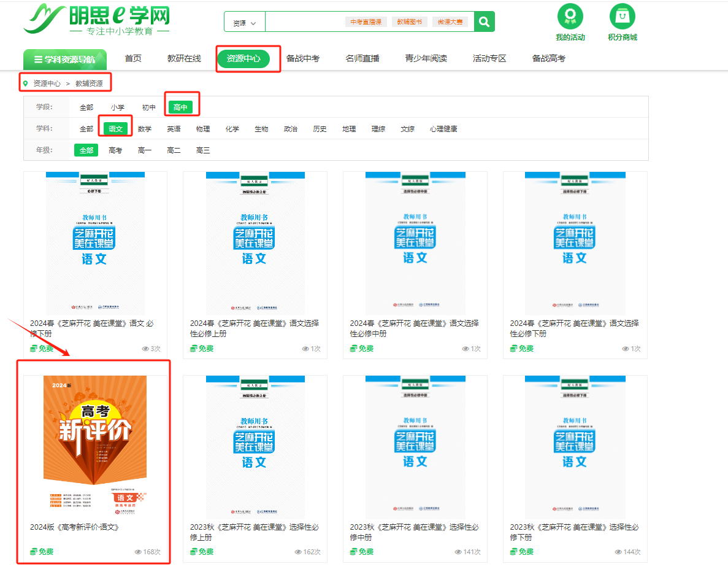Open the 青少年阅读 nav tab

tap(426, 58)
